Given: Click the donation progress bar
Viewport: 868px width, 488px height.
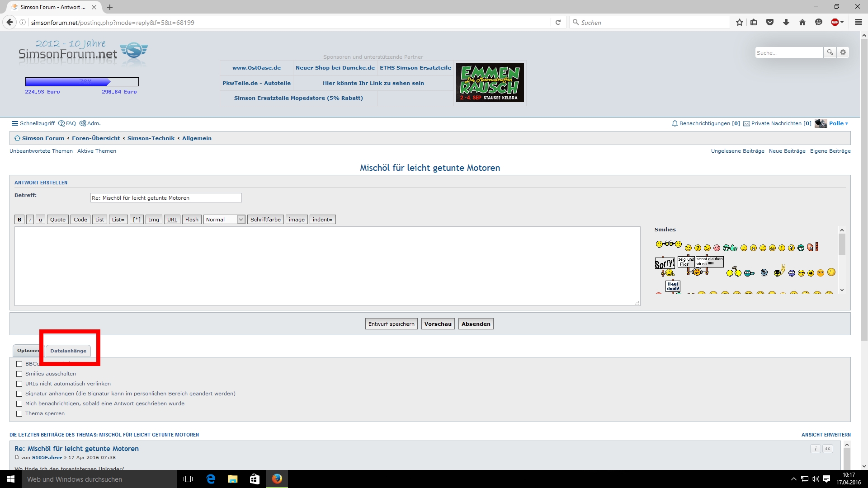Looking at the screenshot, I should pos(82,82).
